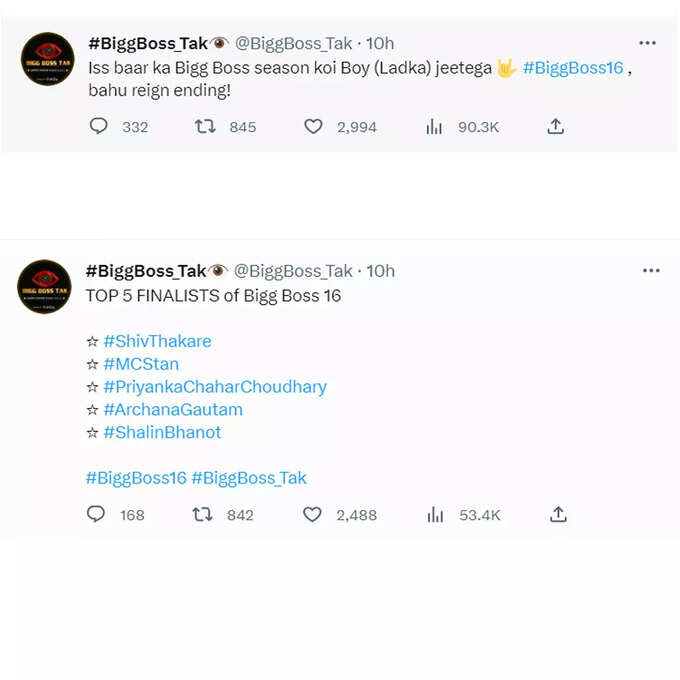
Task: Open the #ArchanaGautam hashtag
Action: [x=173, y=409]
